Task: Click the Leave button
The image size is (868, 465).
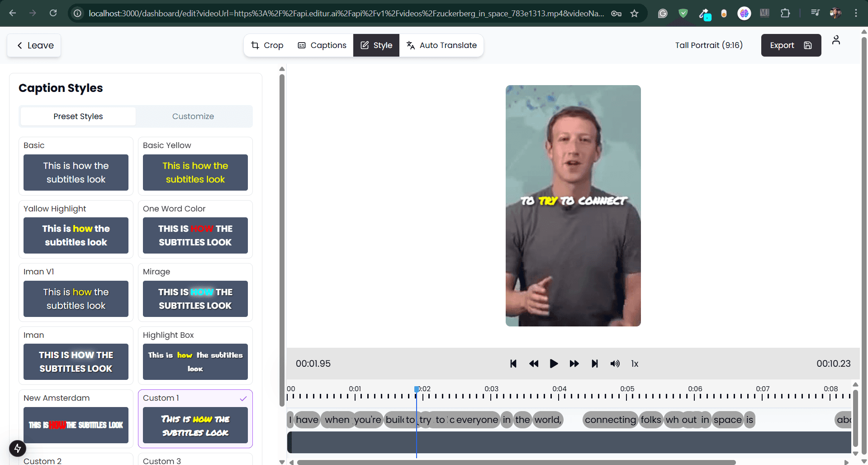Action: tap(33, 45)
